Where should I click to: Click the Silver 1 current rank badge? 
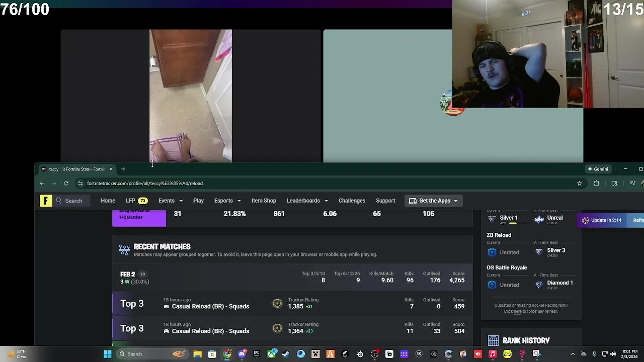click(x=492, y=219)
